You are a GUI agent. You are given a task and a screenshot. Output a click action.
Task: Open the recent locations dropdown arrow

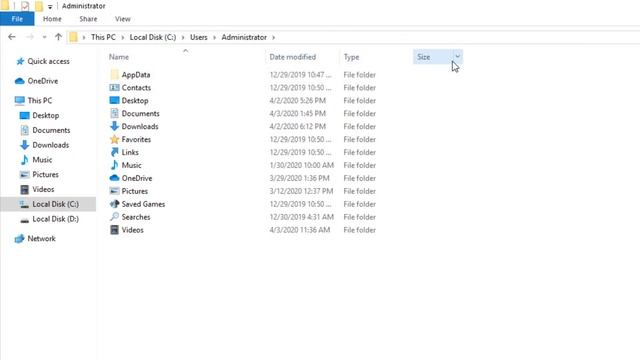pos(44,37)
